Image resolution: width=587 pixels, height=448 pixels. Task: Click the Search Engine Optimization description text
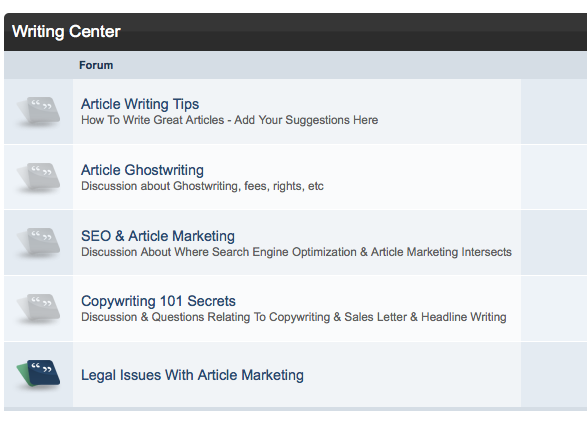(x=296, y=252)
